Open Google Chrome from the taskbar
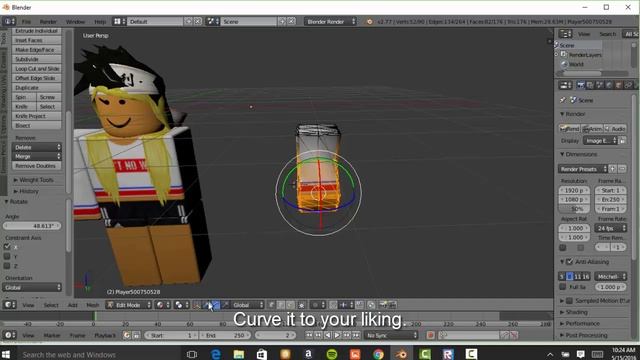Viewport: 640px width, 360px height. click(x=378, y=354)
